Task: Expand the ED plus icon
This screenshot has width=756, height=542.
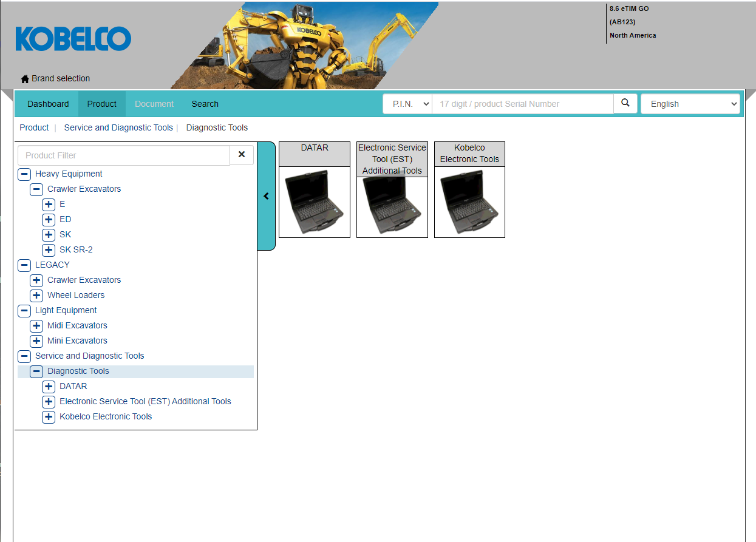Action: click(x=49, y=219)
